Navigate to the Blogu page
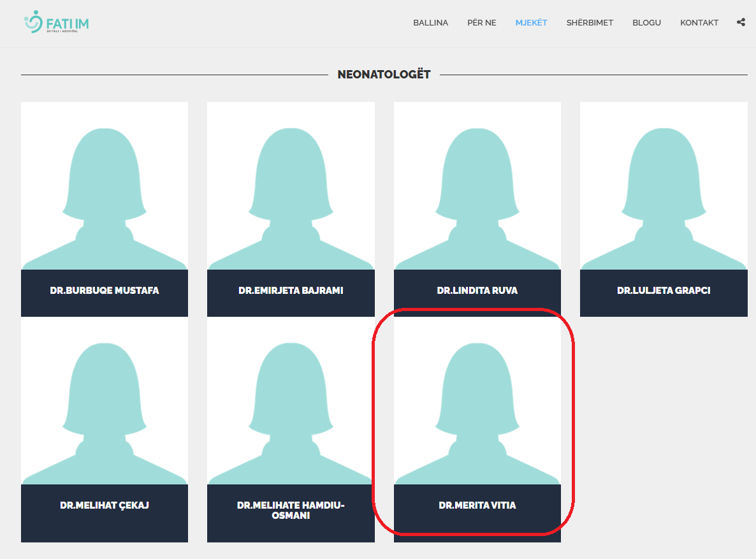The image size is (756, 559). pos(646,23)
